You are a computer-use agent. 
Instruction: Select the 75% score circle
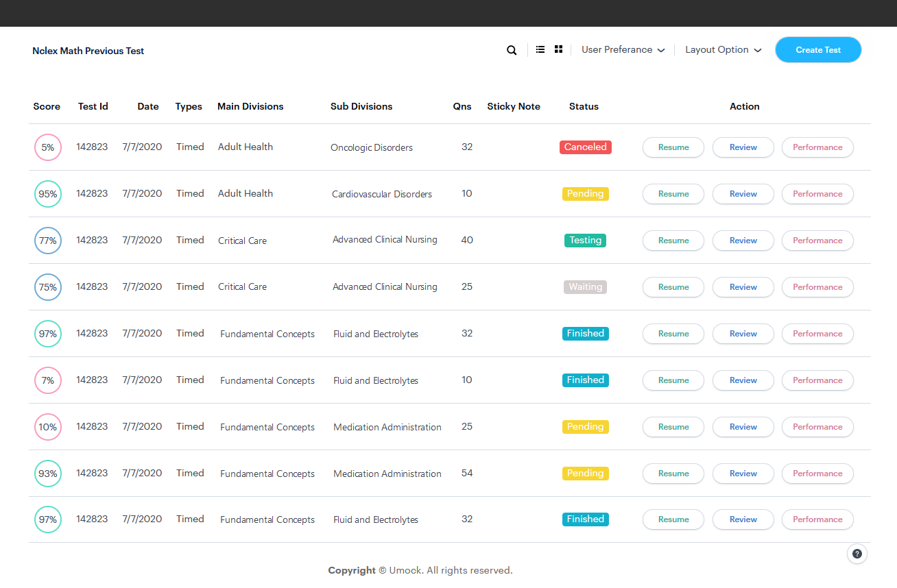[x=48, y=287]
